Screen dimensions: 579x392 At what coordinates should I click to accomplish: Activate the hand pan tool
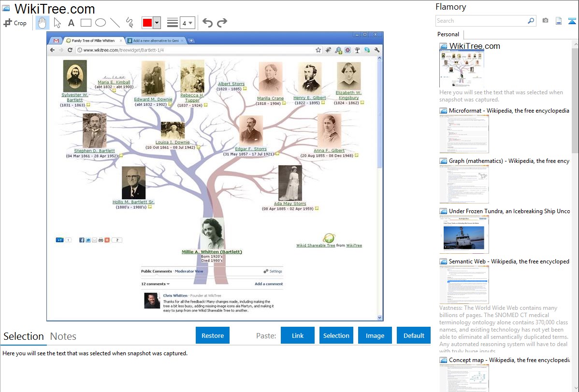click(x=42, y=23)
